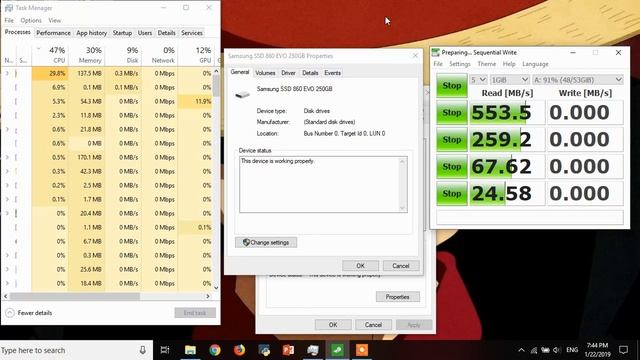Switch to Performance tab in Task Manager
Viewport: 640px width, 360px height.
click(53, 33)
